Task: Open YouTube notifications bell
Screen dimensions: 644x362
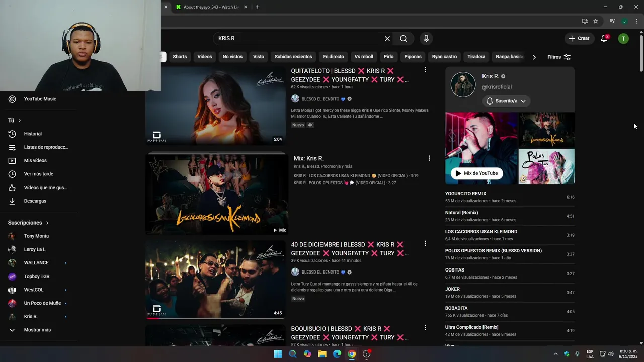Action: pos(605,39)
